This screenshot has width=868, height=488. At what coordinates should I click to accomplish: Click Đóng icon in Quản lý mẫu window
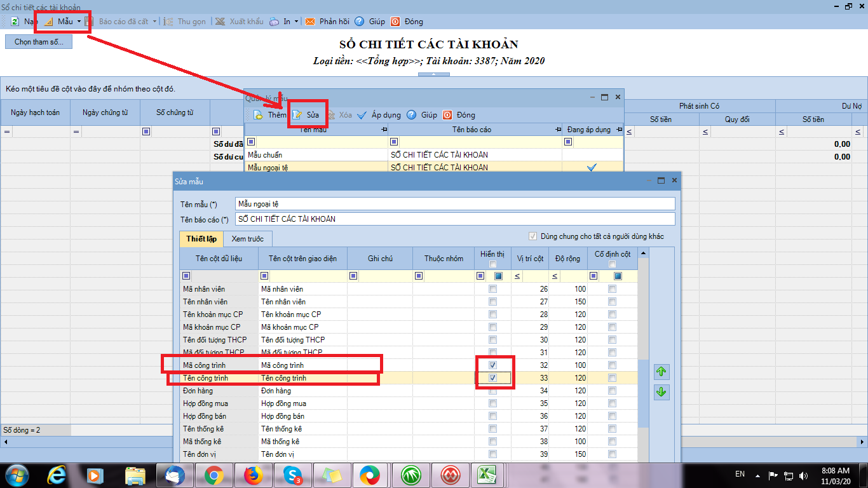[447, 115]
